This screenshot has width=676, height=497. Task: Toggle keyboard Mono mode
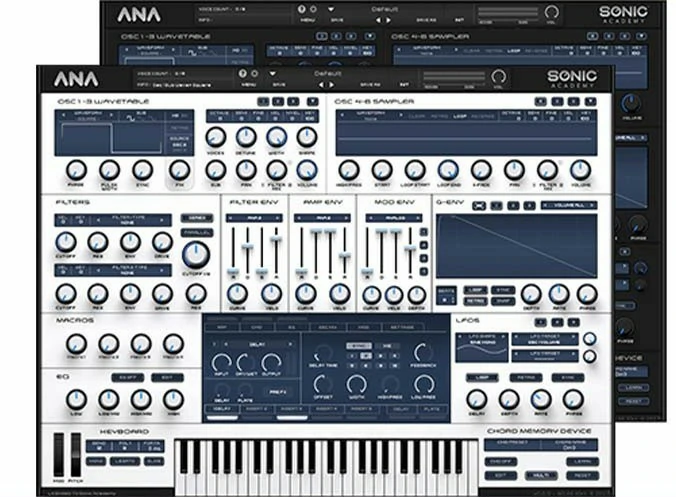click(96, 461)
